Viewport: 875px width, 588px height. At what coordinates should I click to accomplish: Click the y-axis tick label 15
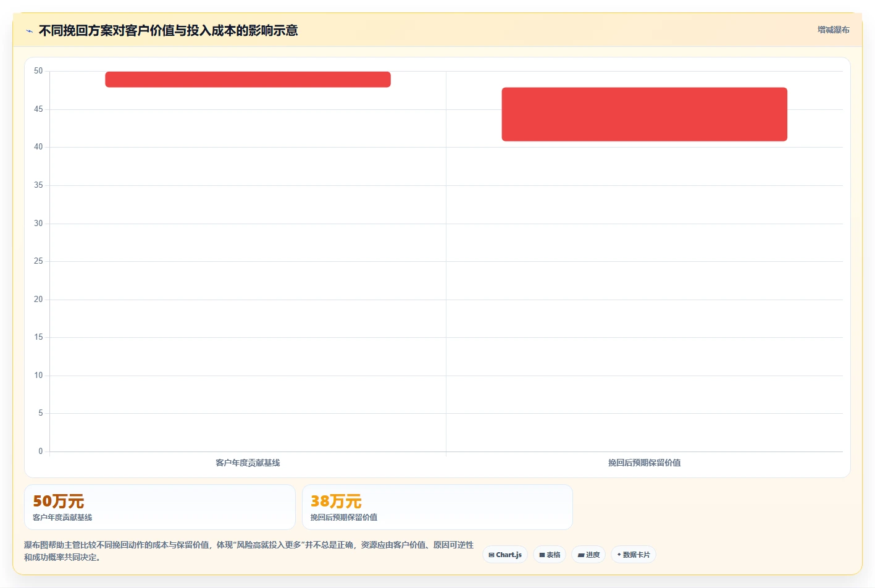point(38,337)
